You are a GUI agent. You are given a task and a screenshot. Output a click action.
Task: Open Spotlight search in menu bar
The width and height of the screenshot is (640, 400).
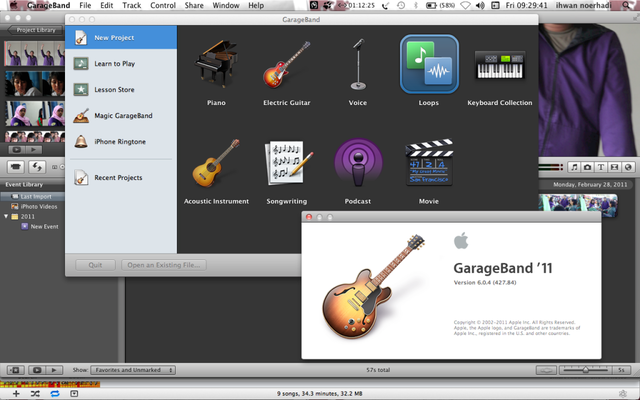coord(627,5)
